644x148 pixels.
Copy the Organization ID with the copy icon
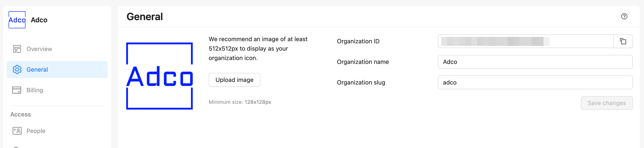pos(623,41)
